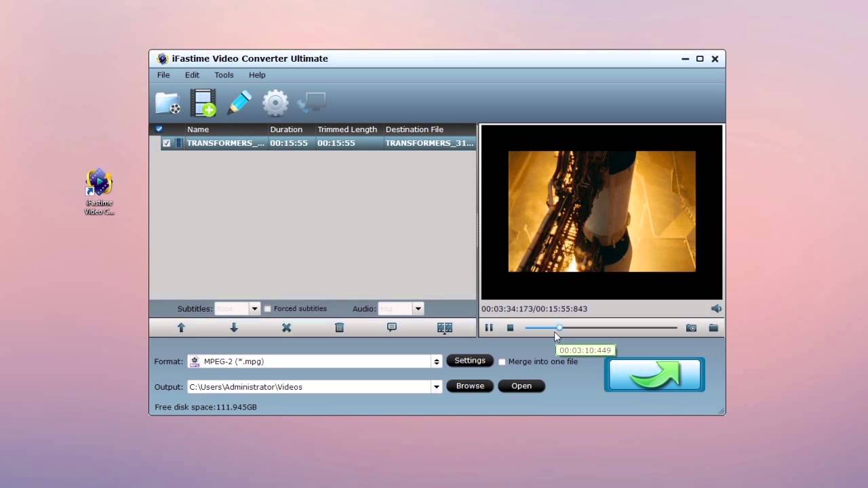Expand the Audio dropdown

pos(418,308)
